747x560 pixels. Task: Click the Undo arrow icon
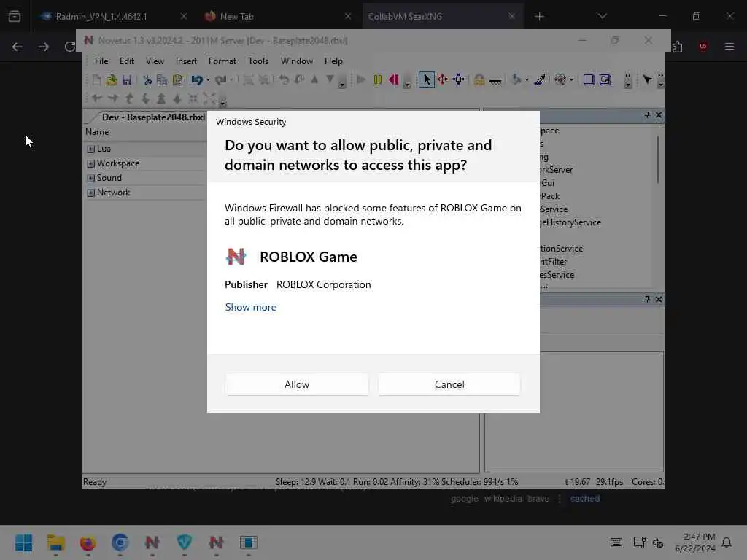197,80
